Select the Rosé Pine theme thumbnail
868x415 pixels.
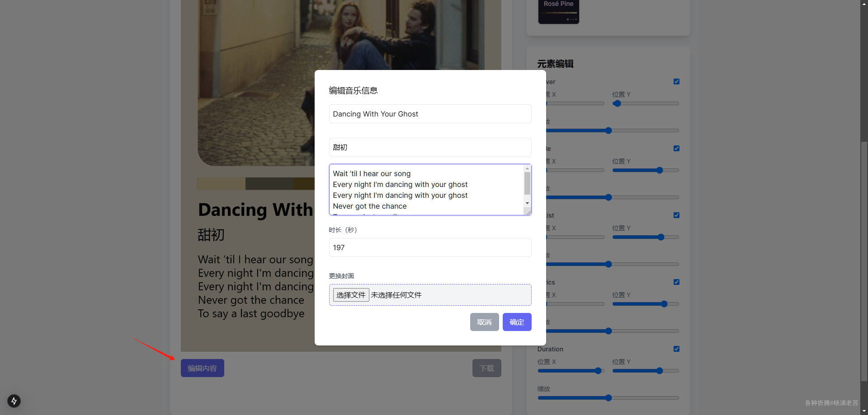click(x=559, y=11)
